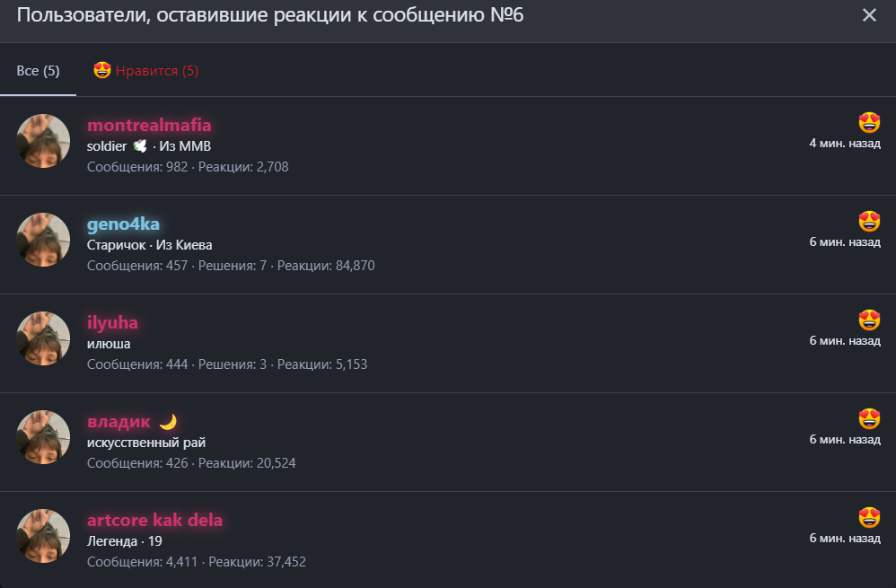Click the avatar of владик
Screen dimensions: 896x588
(x=43, y=437)
